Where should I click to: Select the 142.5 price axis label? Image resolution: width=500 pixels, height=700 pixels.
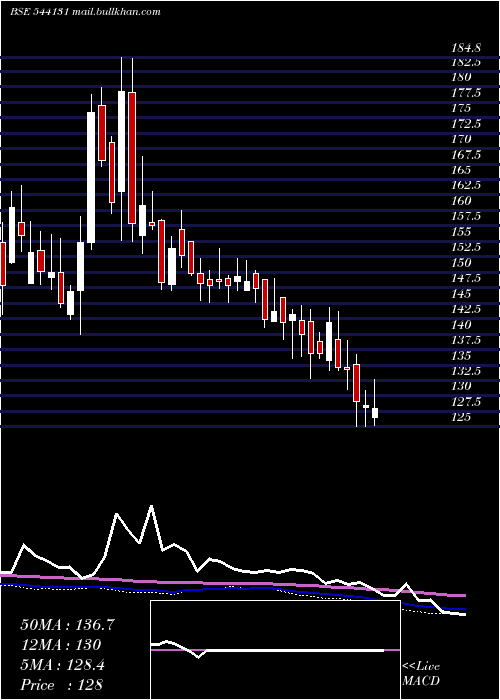point(466,309)
